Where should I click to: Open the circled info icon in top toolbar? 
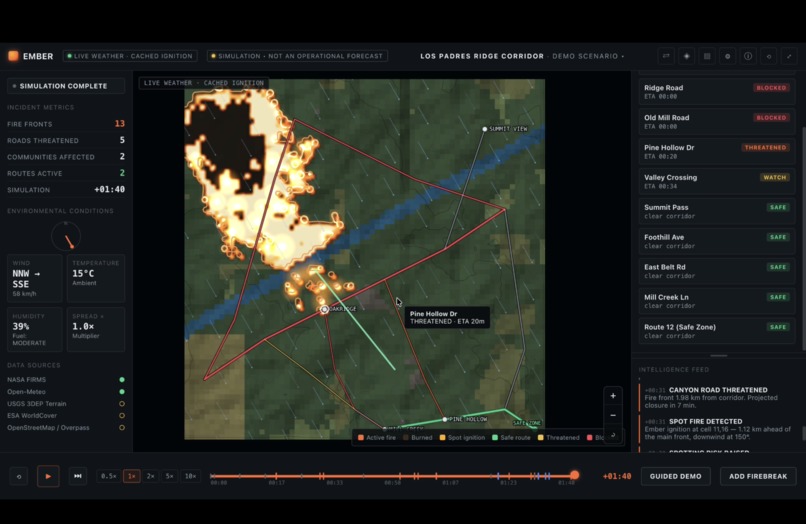(748, 56)
